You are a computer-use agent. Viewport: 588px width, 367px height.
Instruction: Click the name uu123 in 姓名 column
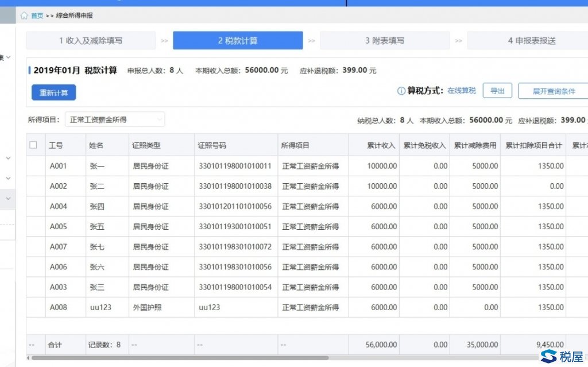point(100,307)
